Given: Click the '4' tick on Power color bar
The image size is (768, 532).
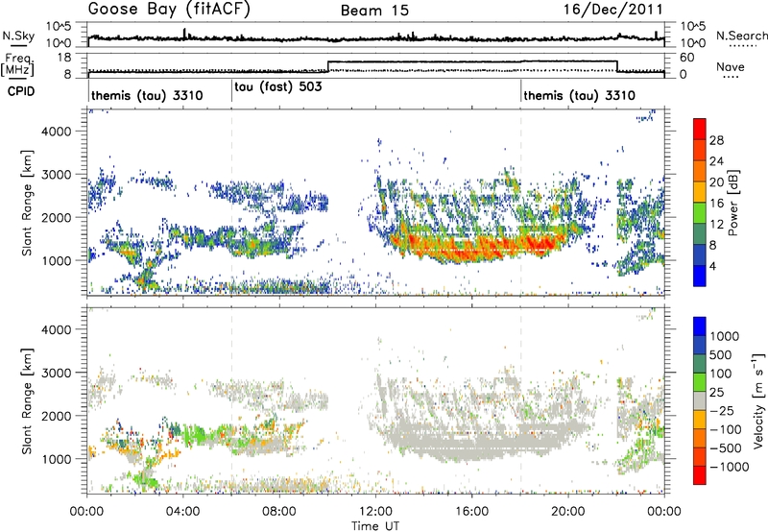Looking at the screenshot, I should 713,266.
